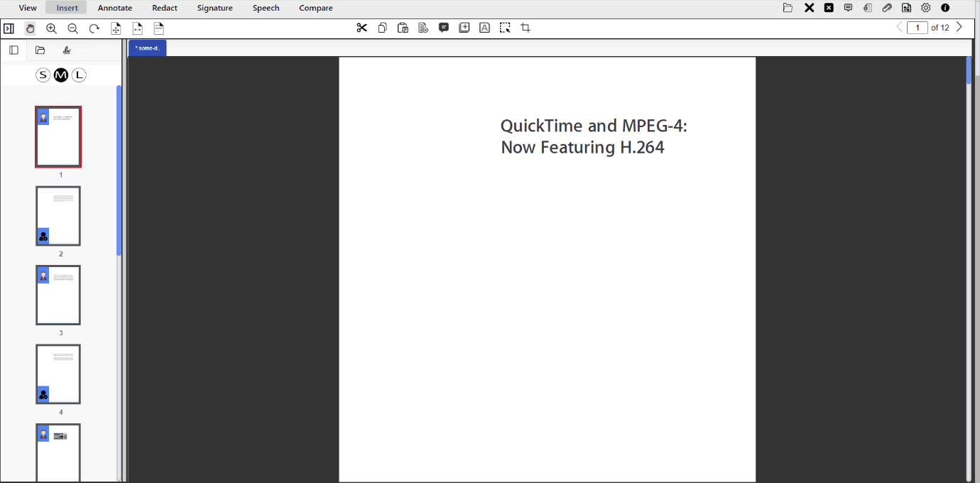This screenshot has height=483, width=980.
Task: Collapse the left navigation sidebar
Action: pos(9,28)
